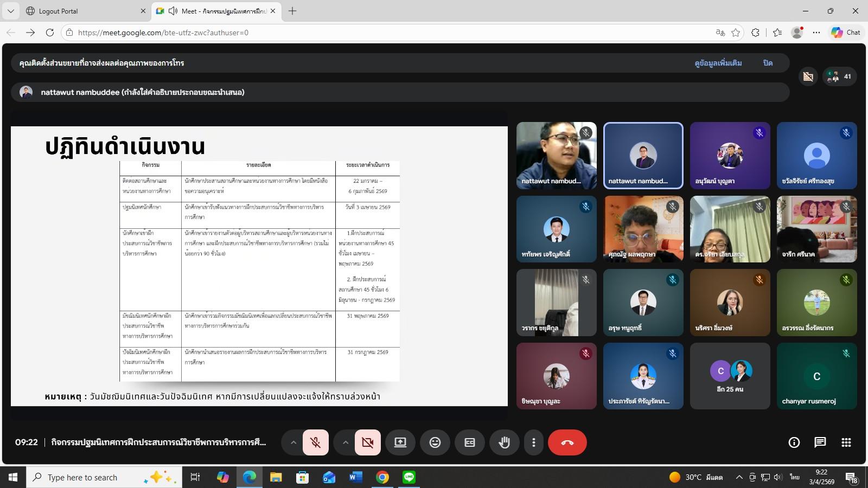Expand the camera video settings chevron

[345, 442]
